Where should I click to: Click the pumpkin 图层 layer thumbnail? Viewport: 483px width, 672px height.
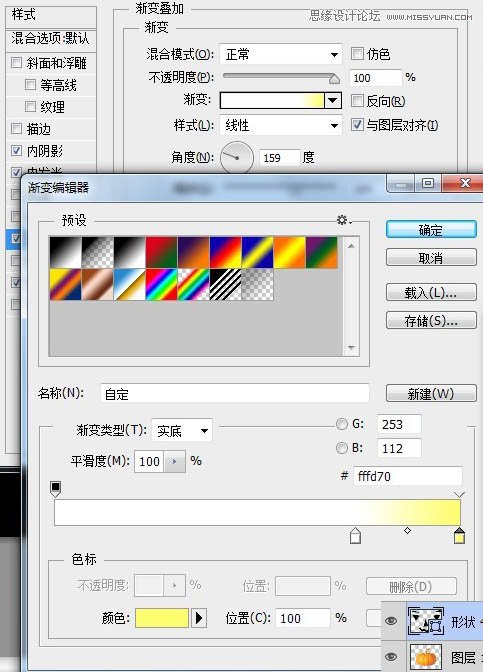(426, 657)
